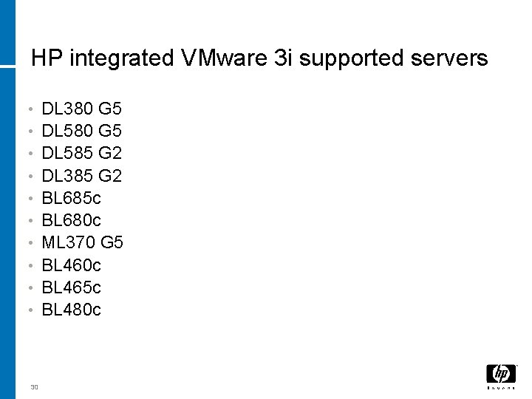Click the HP invent logo
The image size is (532, 399).
point(500,375)
